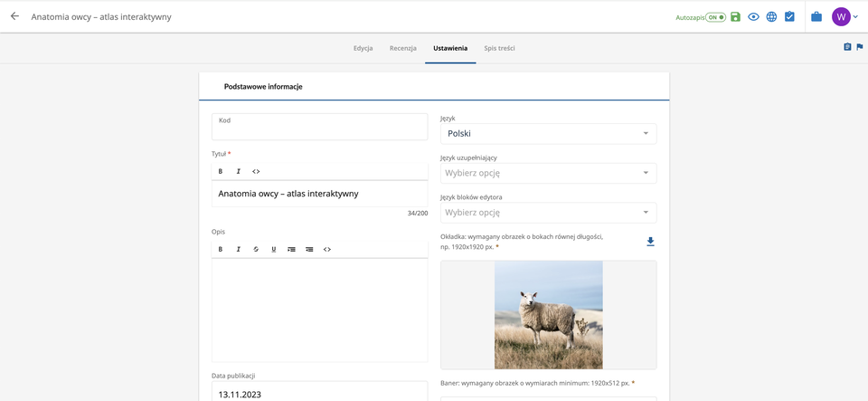868x401 pixels.
Task: Open the briefcase icon in header
Action: 816,16
